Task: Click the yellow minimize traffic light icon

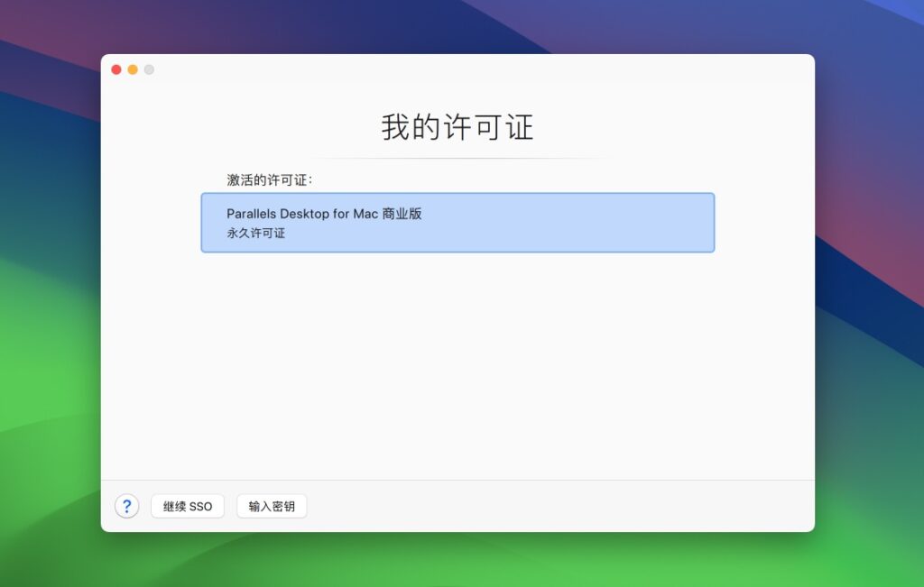Action: pos(133,69)
